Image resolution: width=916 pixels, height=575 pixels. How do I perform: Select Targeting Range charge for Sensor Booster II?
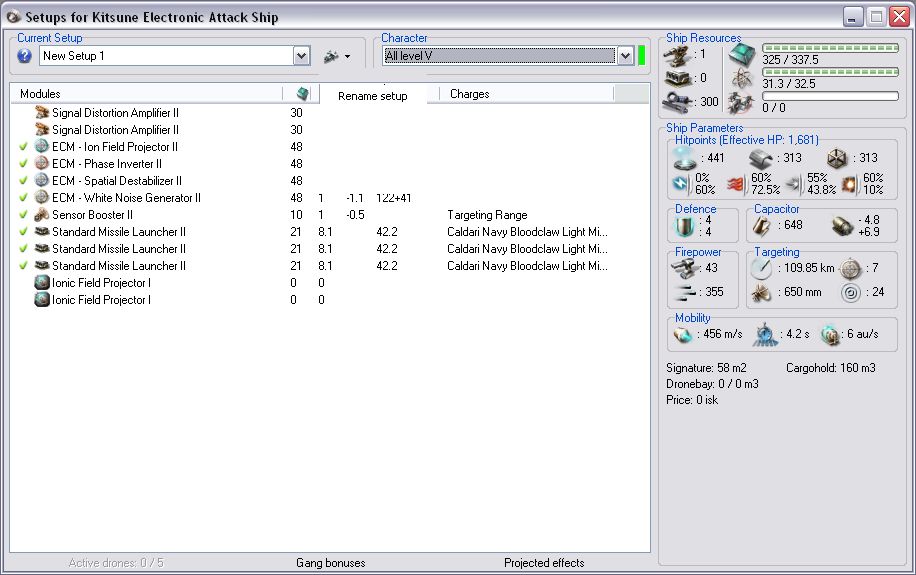click(487, 214)
